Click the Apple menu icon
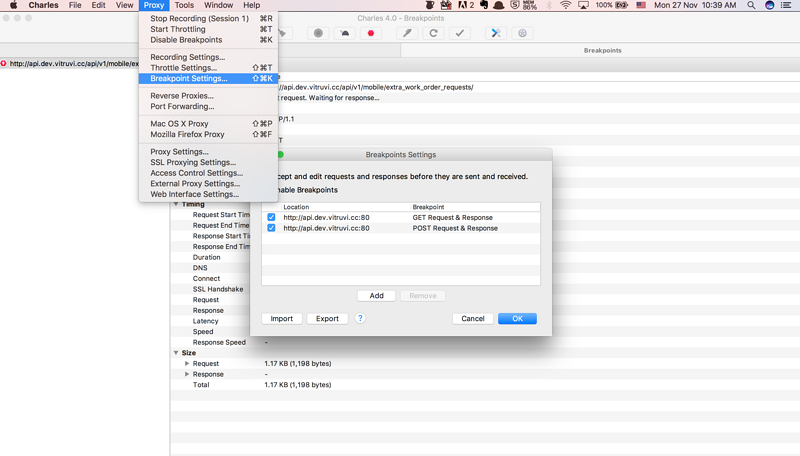Viewport: 800px width, 456px height. point(13,5)
